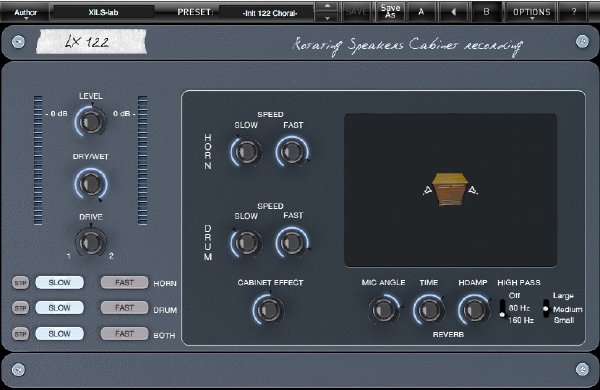
Task: Click the DRY/WET knob
Action: tap(91, 184)
